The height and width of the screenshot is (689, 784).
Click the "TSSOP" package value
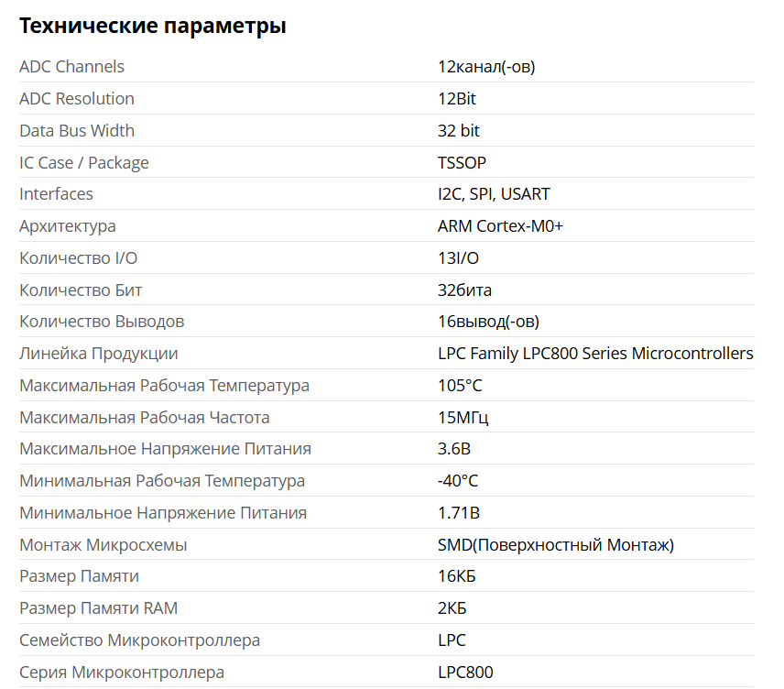click(462, 163)
